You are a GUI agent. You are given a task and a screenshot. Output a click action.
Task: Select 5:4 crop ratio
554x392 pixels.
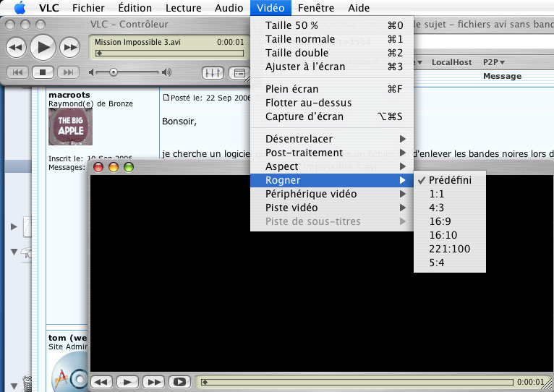point(450,263)
